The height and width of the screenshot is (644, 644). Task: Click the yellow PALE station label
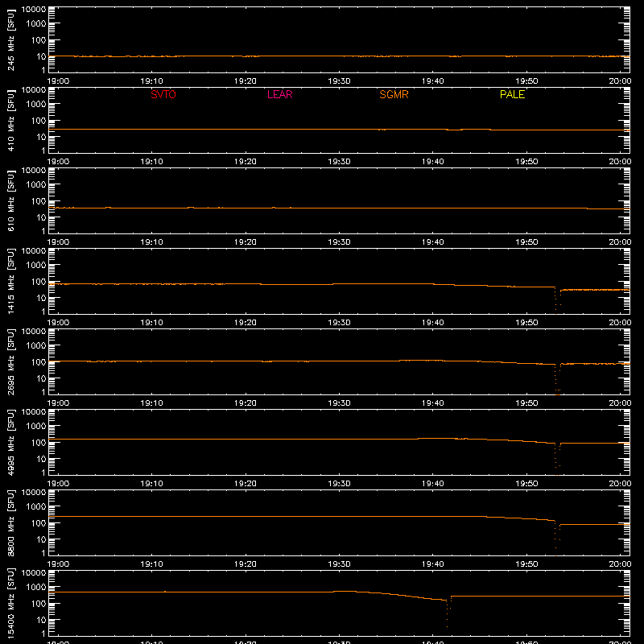[512, 94]
